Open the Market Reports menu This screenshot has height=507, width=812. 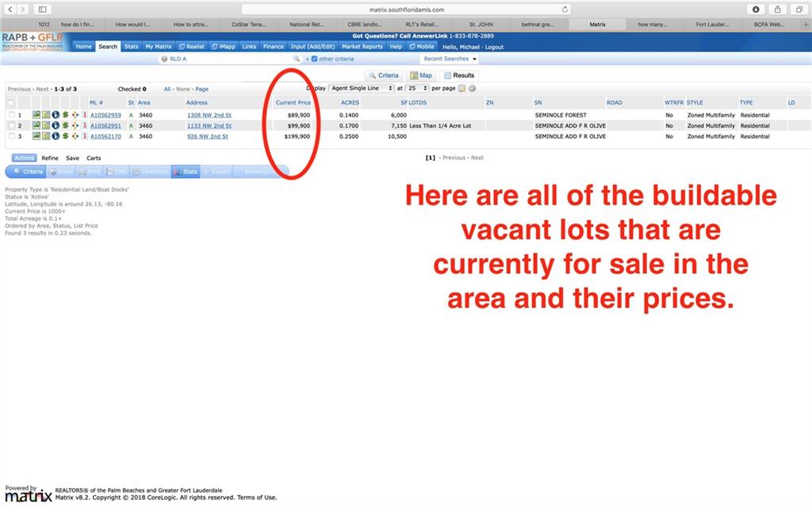coord(362,47)
